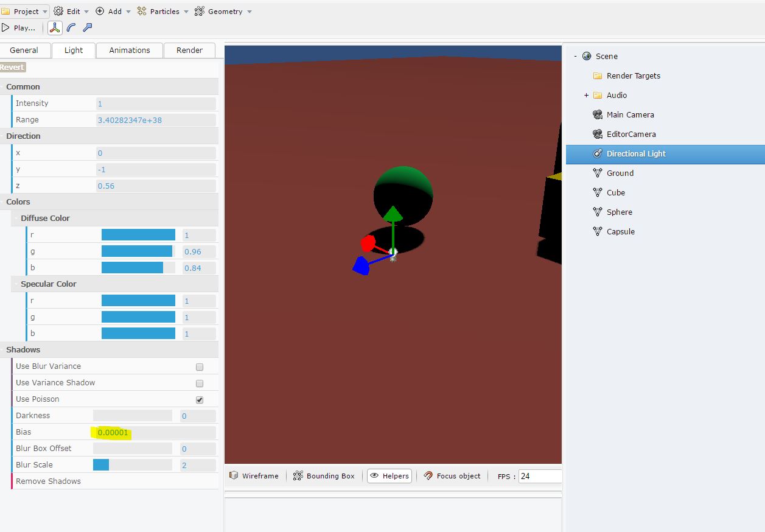Adjust the Blur Scale slider
Viewport: 765px width, 532px height.
(x=132, y=465)
